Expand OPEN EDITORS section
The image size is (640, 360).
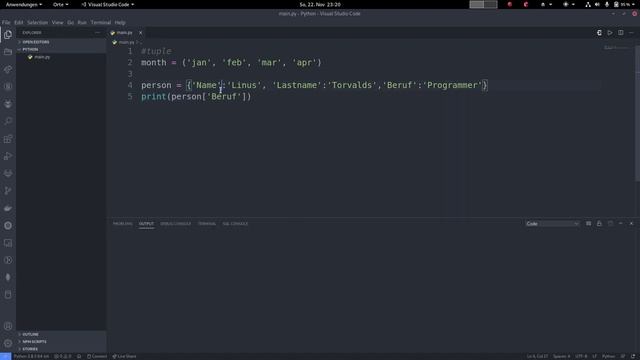61,42
